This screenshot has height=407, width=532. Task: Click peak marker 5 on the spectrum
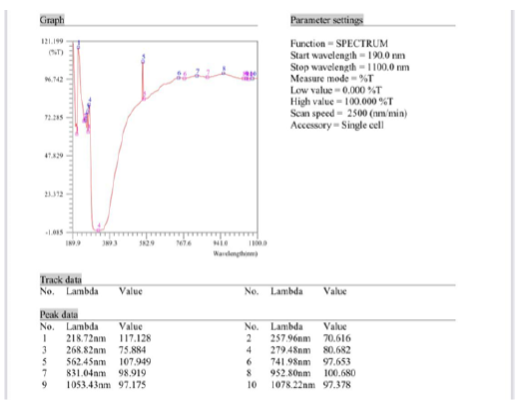coord(143,62)
